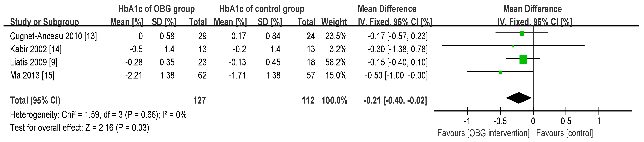The width and height of the screenshot is (644, 142).
Task: Click the Favours [control] axis label
Action: (564, 133)
